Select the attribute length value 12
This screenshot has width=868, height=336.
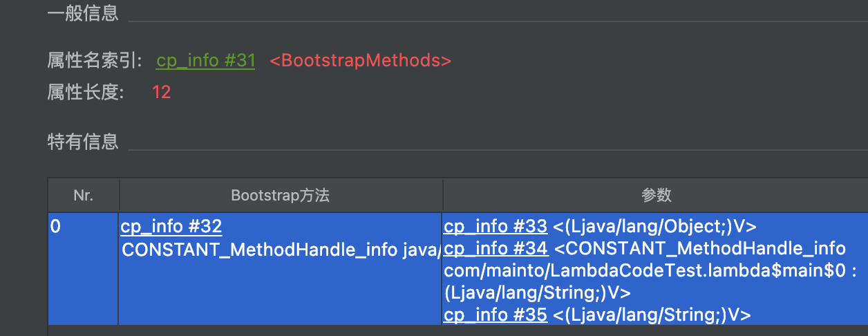click(x=161, y=92)
